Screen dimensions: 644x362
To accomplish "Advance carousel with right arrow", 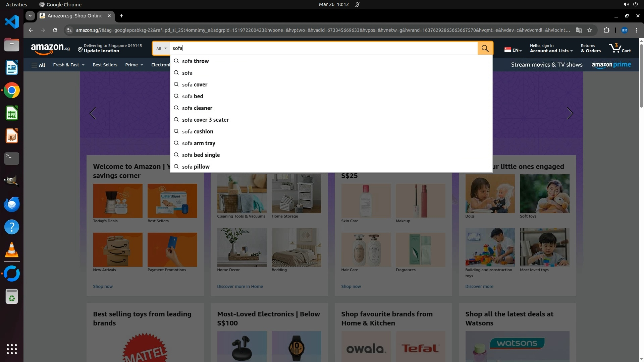I will pos(570,114).
